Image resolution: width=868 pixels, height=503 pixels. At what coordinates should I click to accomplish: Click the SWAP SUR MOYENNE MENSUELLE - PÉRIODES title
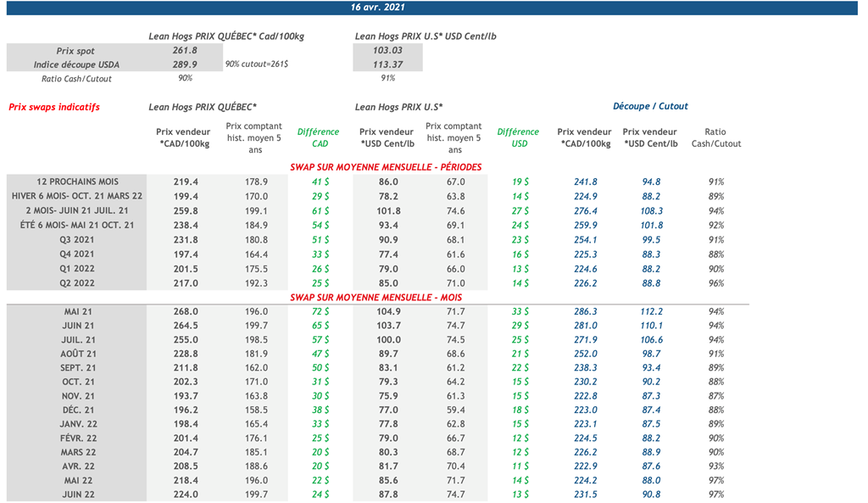(386, 167)
